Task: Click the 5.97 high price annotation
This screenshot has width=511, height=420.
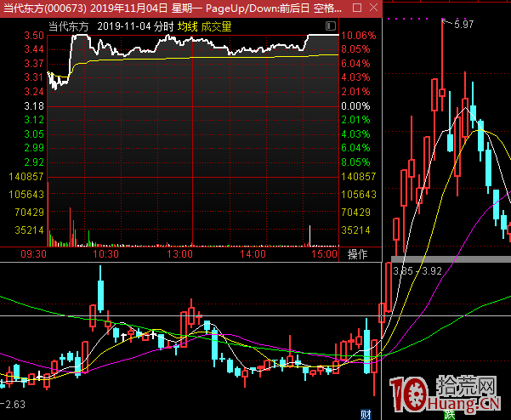Action: [x=463, y=24]
